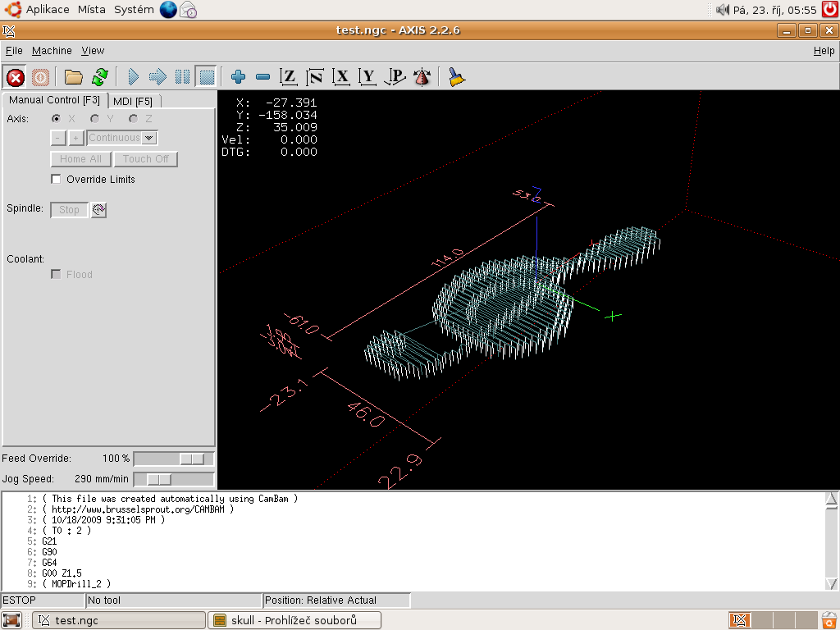Click the open G-code file folder icon
Screen dimensions: 840x630
(74, 77)
